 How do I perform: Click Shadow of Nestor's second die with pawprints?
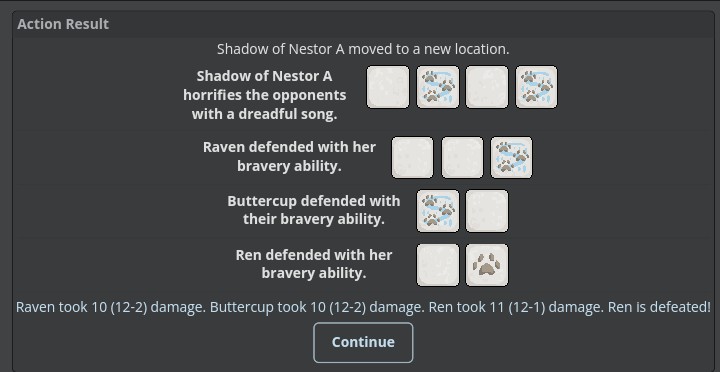pyautogui.click(x=438, y=87)
